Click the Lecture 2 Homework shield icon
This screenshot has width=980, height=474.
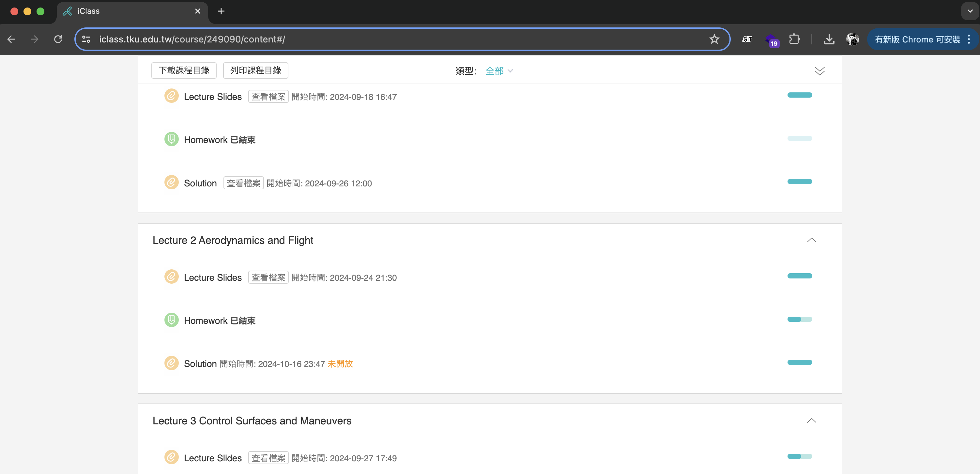point(171,320)
